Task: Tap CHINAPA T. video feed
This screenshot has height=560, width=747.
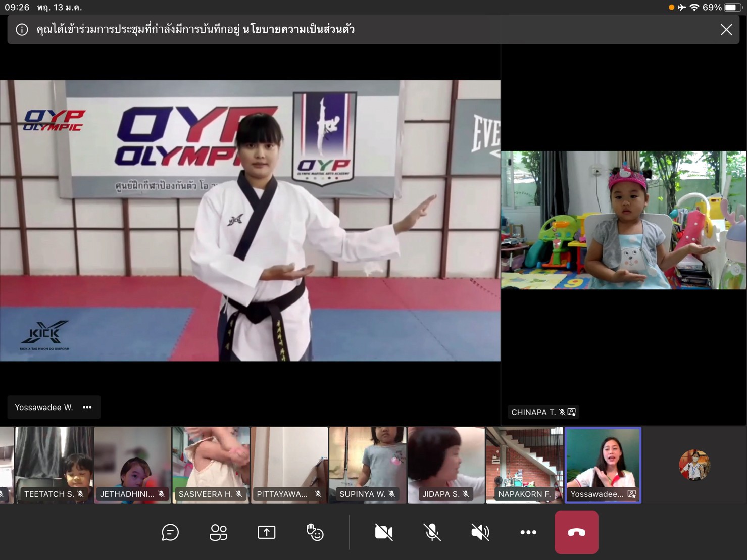Action: click(623, 220)
